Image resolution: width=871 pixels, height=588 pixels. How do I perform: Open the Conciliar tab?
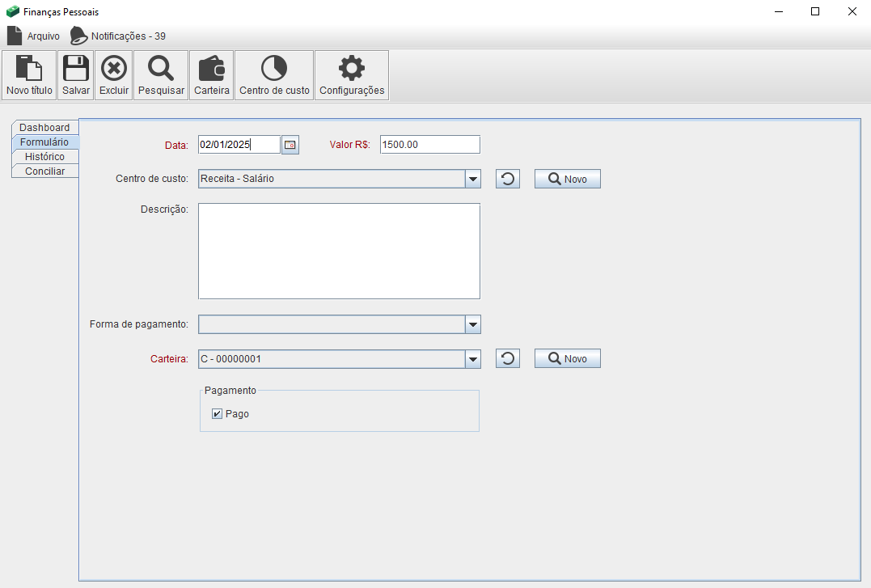pos(44,171)
